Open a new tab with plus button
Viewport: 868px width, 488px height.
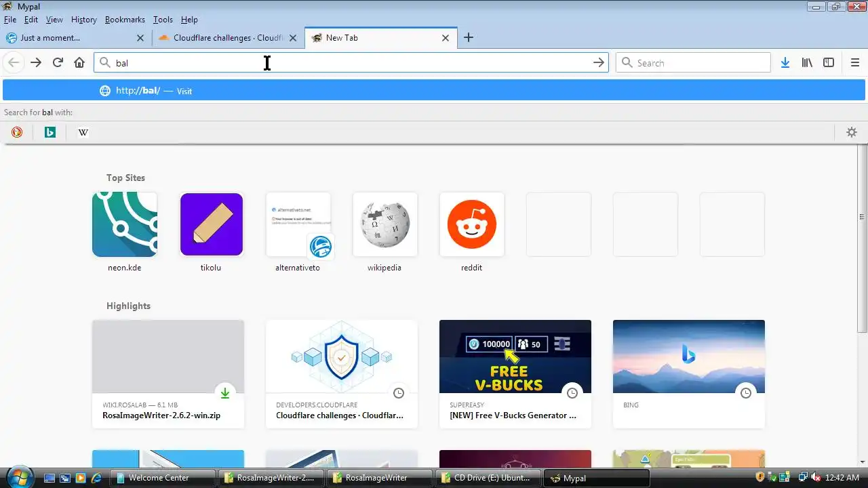tap(469, 38)
